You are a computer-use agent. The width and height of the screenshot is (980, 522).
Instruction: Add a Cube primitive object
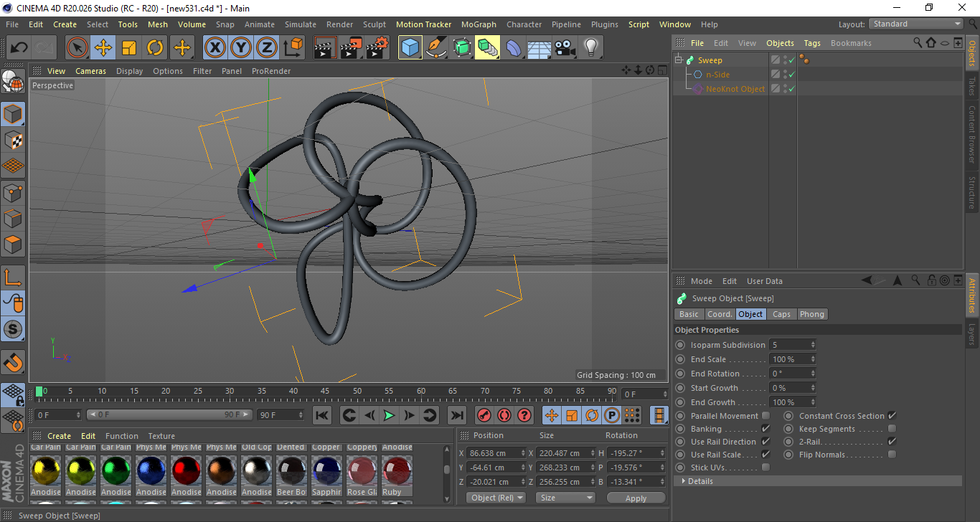click(x=410, y=48)
